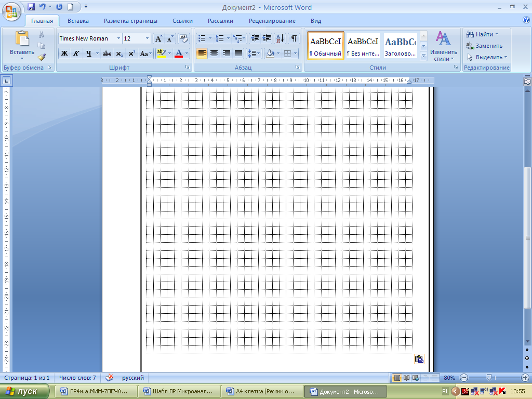Open Word help question mark
The width and height of the screenshot is (532, 399).
pyautogui.click(x=526, y=20)
